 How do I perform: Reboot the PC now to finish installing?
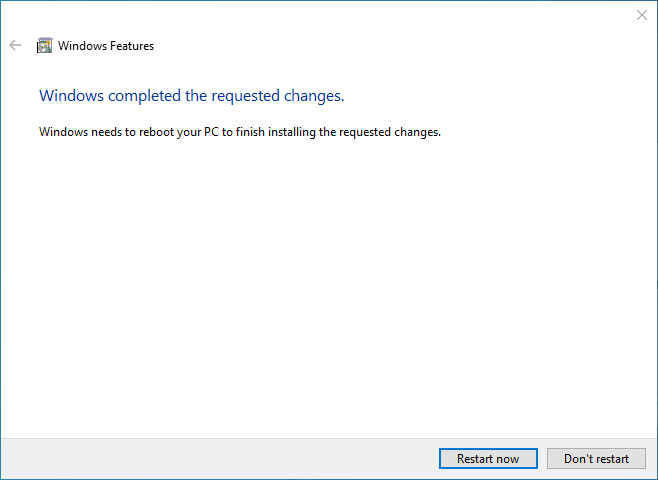[x=488, y=459]
